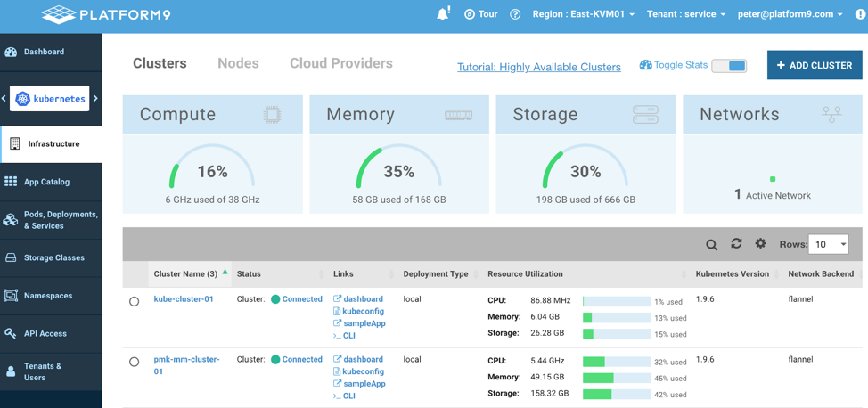Click the search magnifier icon in table toolbar
The height and width of the screenshot is (408, 868).
click(711, 245)
